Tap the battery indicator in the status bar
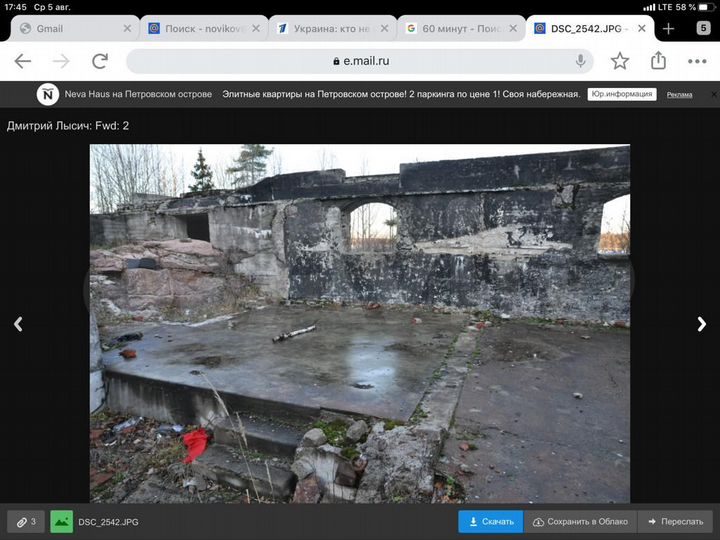720x540 pixels. tap(707, 7)
